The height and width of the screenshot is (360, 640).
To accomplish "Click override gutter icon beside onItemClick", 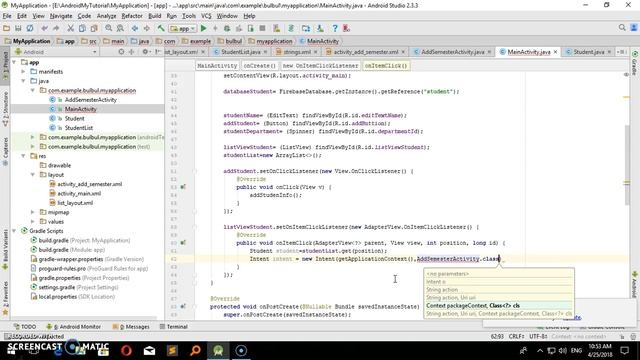I will [183, 242].
